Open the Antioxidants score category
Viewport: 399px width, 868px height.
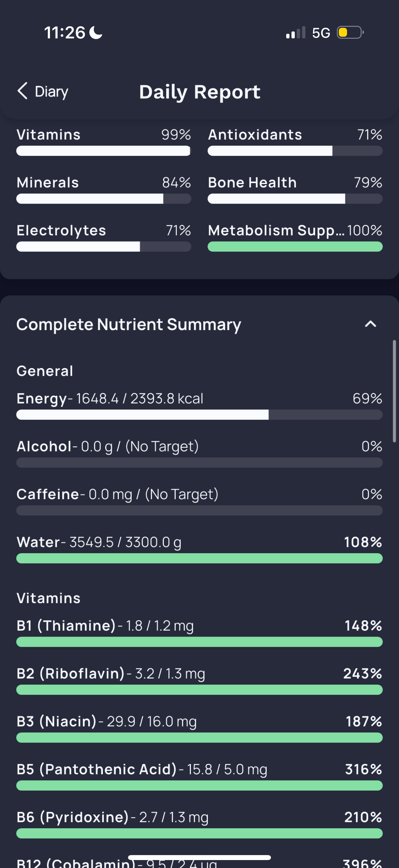point(295,142)
